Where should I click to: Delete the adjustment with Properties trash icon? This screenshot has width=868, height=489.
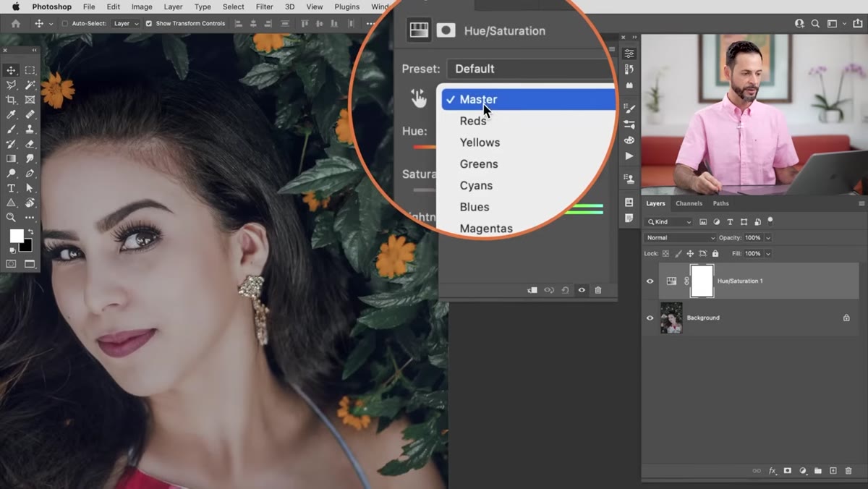(x=598, y=290)
